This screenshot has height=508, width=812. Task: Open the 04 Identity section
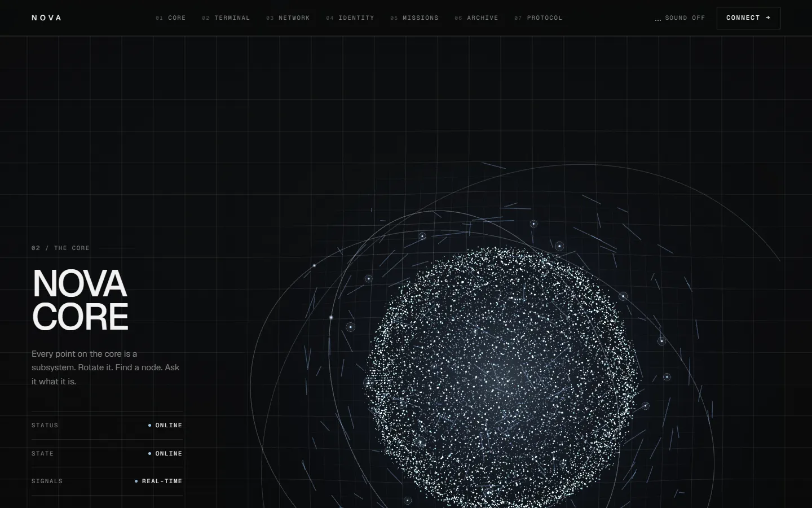click(x=350, y=18)
